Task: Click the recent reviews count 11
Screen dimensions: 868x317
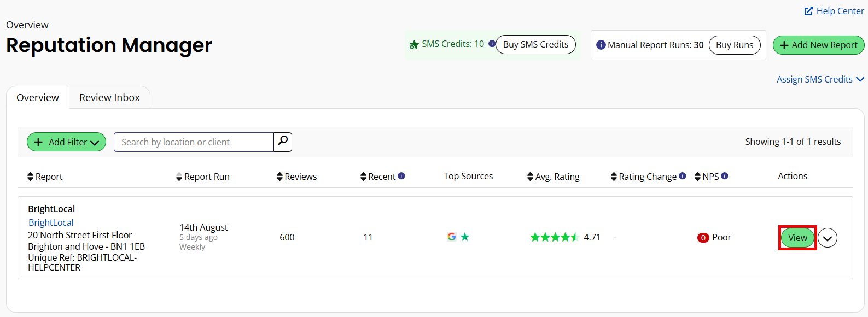Action: click(x=368, y=237)
